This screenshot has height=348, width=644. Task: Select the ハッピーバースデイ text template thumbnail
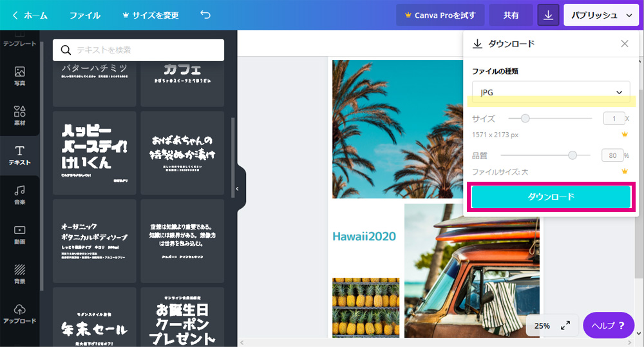coord(95,153)
